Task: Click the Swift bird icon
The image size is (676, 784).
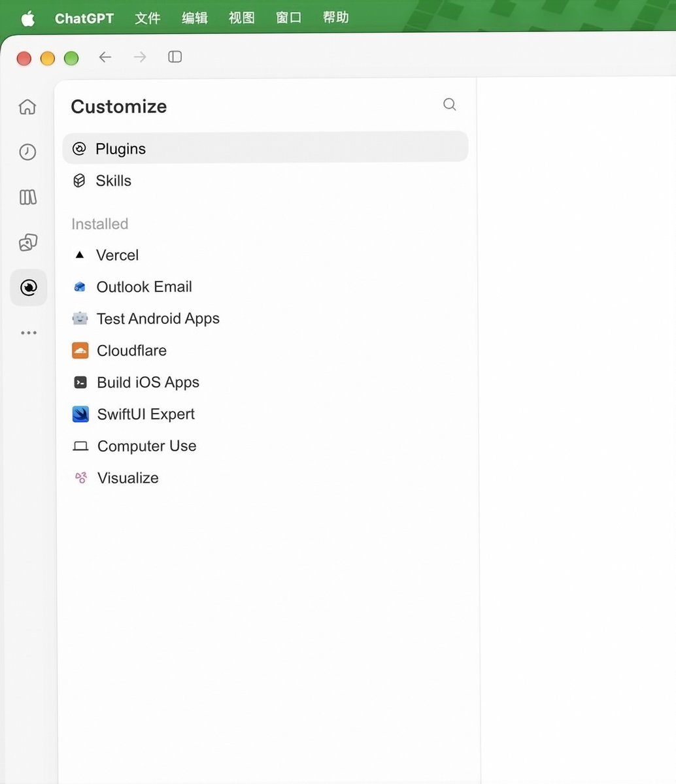Action: 80,414
